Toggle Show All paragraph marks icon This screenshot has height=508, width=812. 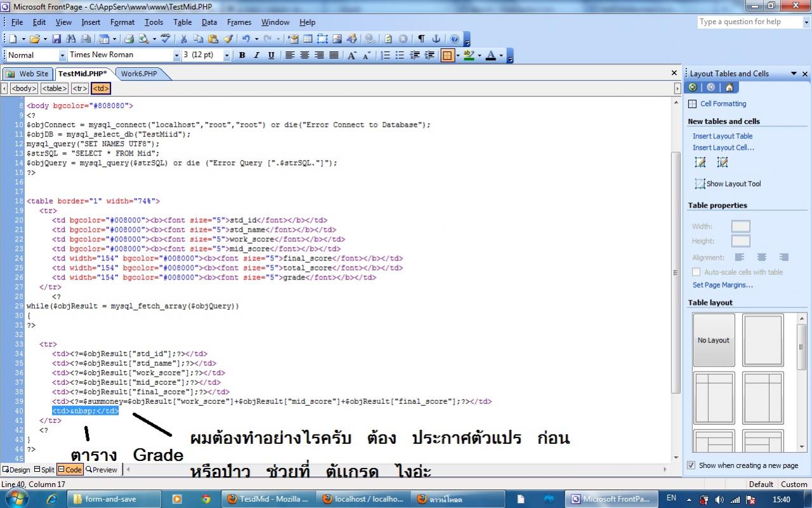[421, 39]
